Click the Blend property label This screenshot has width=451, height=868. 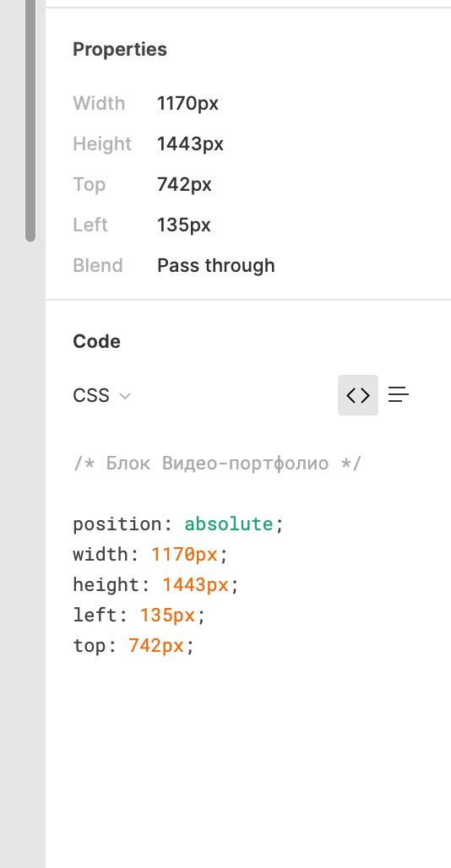(98, 266)
